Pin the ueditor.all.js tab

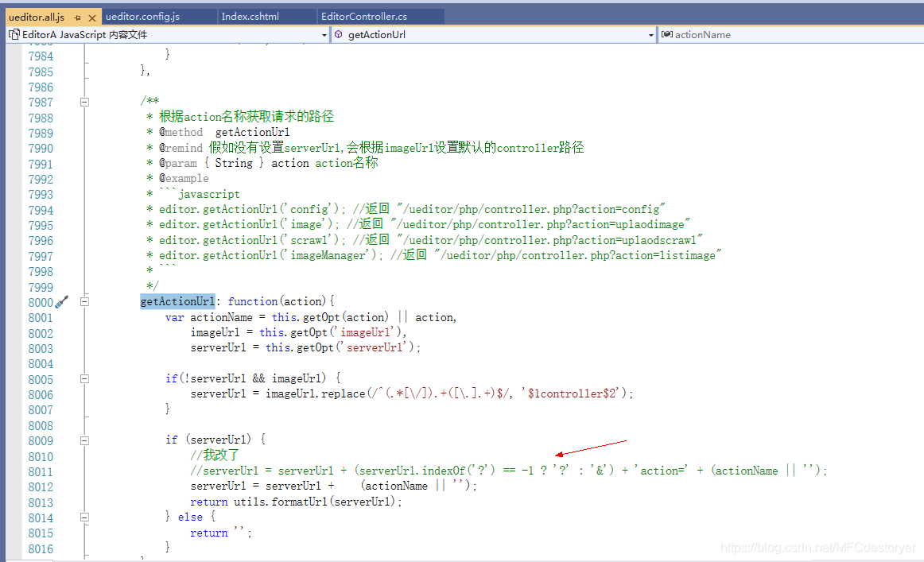click(77, 17)
